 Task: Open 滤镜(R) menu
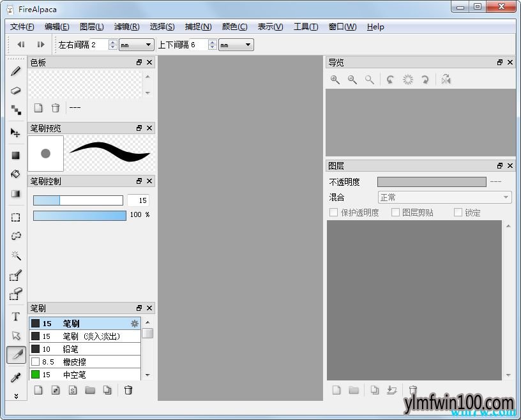coord(126,27)
